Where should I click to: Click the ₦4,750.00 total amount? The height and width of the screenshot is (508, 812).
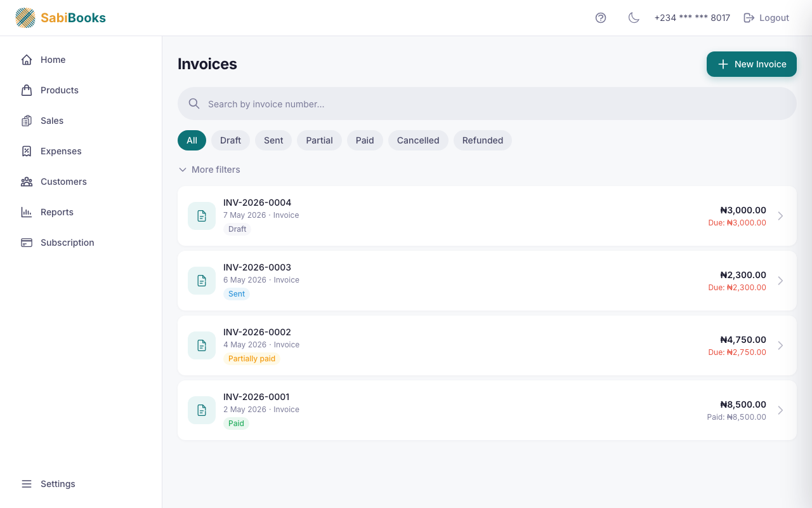coord(743,340)
